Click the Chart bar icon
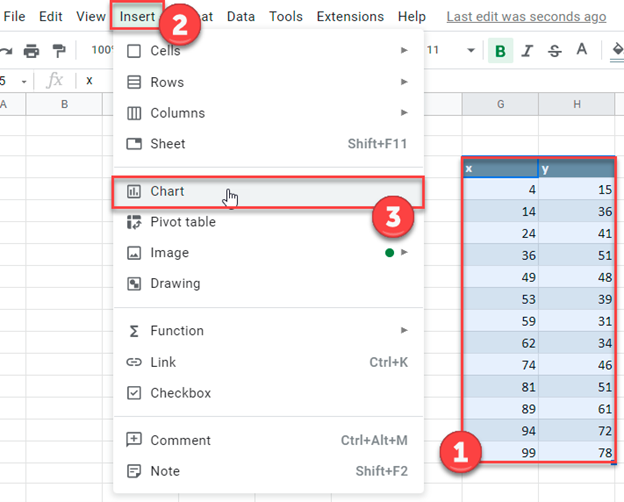This screenshot has height=502, width=624. coord(134,191)
